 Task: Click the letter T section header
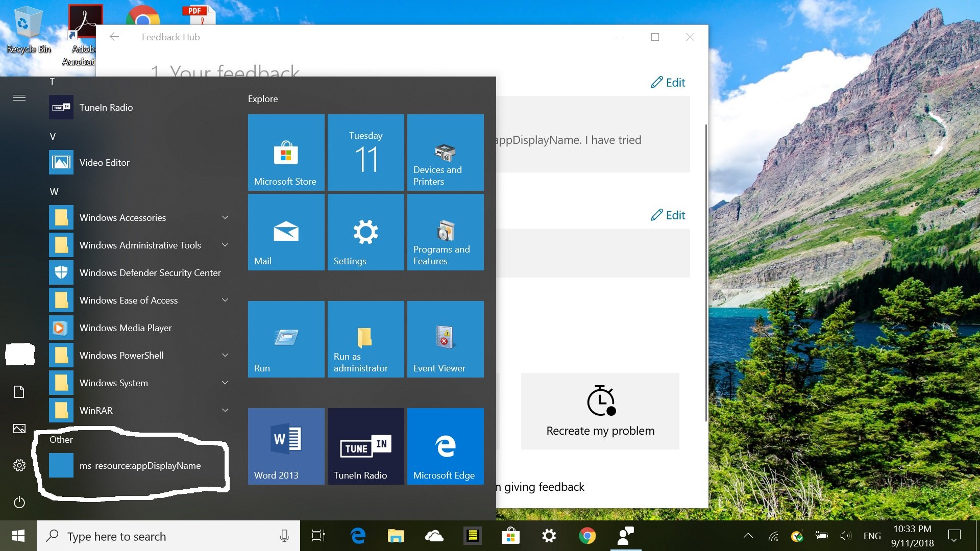52,82
